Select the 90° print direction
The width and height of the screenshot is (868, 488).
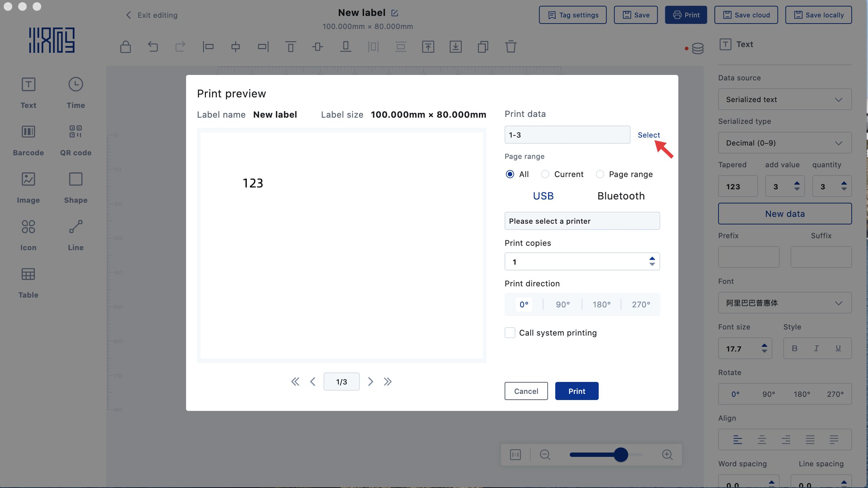point(563,304)
